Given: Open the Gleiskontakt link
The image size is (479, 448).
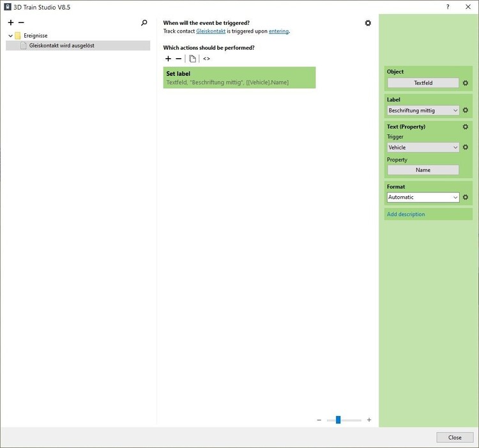Looking at the screenshot, I should coord(211,31).
